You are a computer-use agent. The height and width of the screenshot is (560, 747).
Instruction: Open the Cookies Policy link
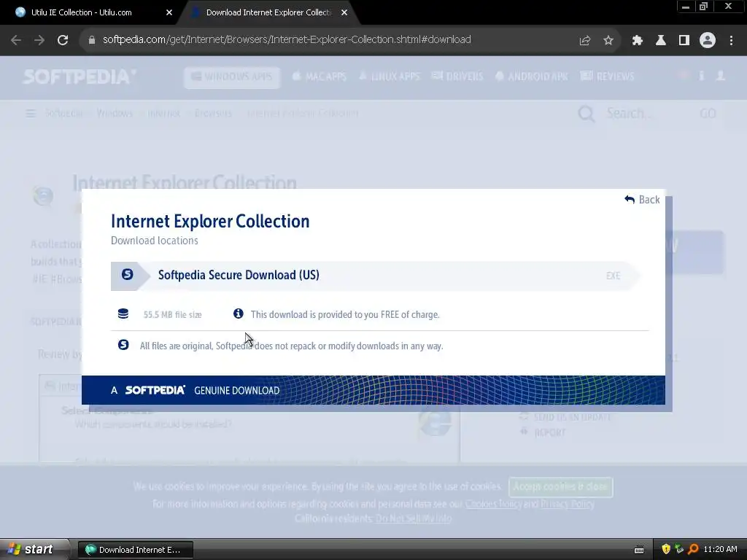pyautogui.click(x=494, y=504)
